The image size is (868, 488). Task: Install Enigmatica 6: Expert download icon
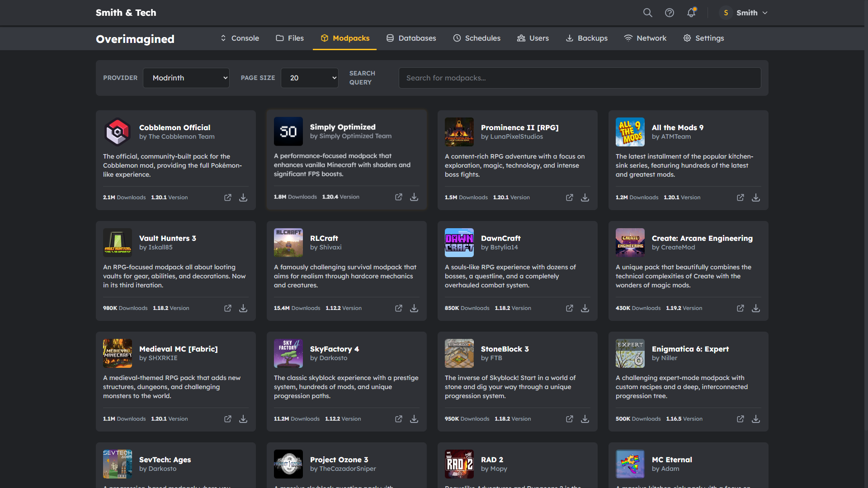coord(755,419)
